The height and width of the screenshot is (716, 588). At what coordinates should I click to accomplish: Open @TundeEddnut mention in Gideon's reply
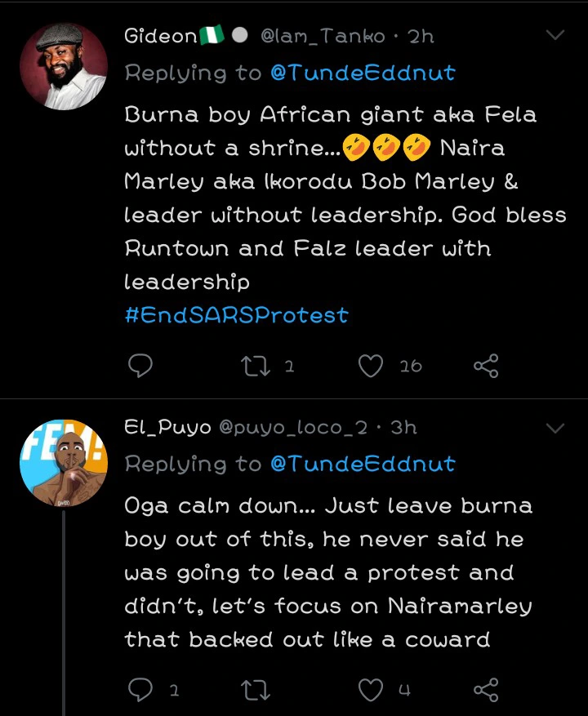pyautogui.click(x=363, y=73)
